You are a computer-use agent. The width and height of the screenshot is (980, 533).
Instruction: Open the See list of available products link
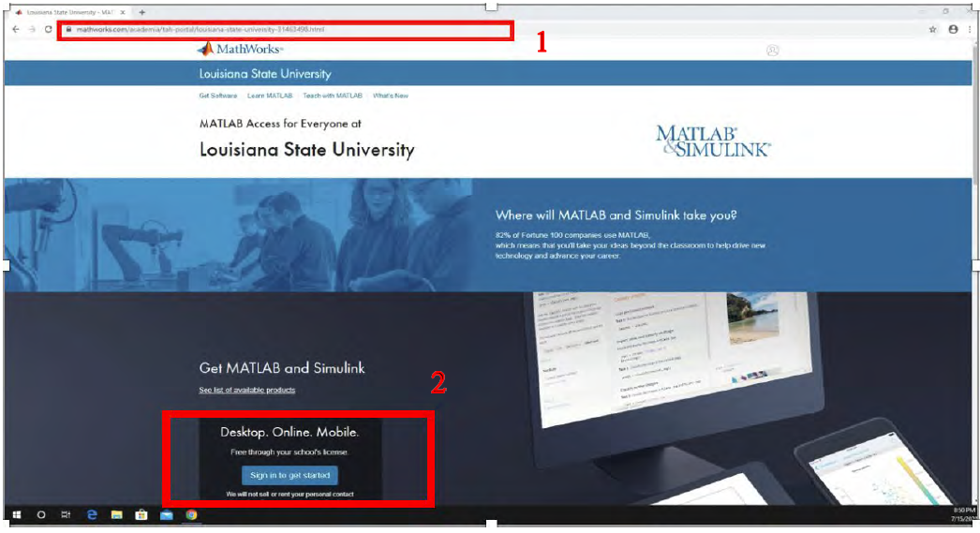pos(246,390)
